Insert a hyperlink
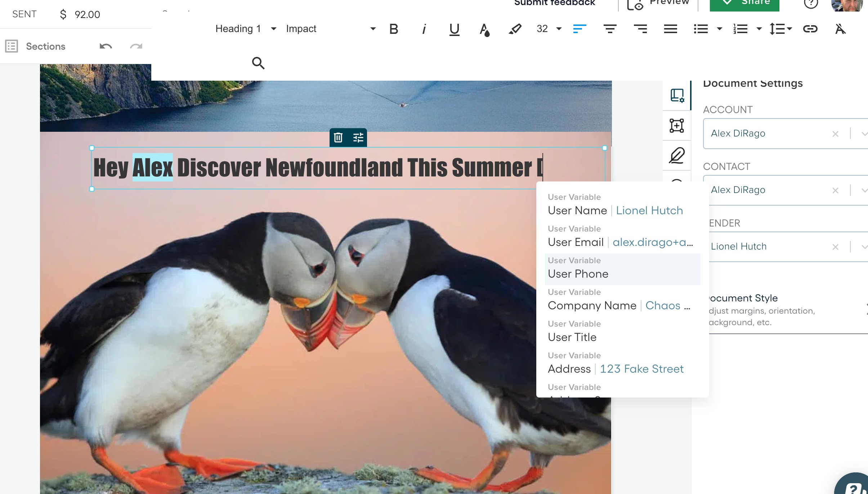This screenshot has height=494, width=868. pos(810,29)
